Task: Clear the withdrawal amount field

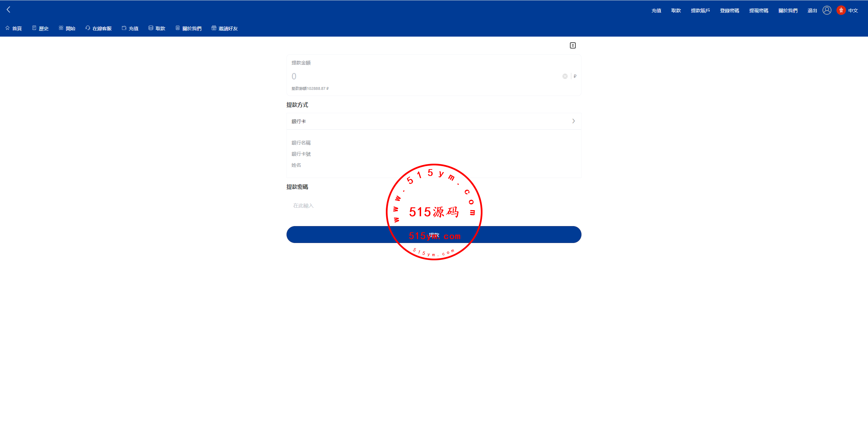Action: tap(565, 76)
